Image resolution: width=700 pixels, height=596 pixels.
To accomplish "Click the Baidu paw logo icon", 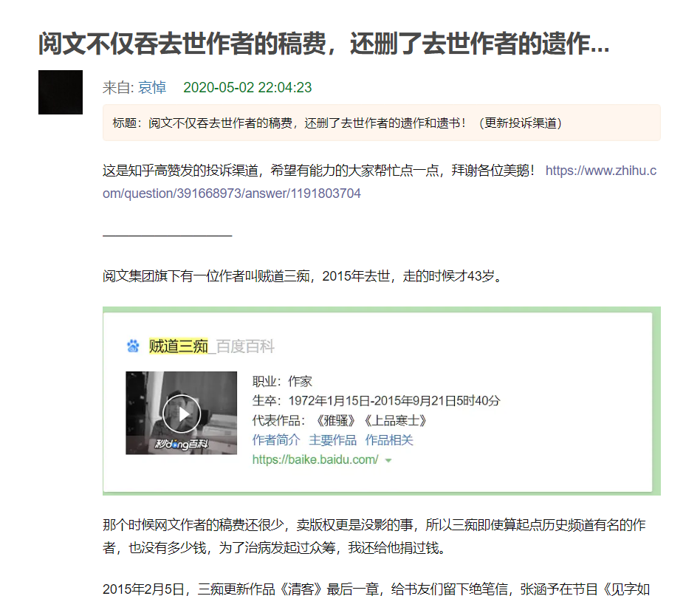I will [x=133, y=346].
